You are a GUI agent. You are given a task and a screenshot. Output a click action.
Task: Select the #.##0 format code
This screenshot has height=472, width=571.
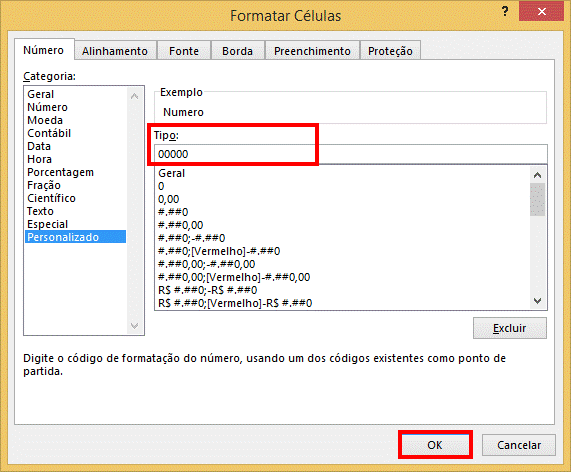343,212
